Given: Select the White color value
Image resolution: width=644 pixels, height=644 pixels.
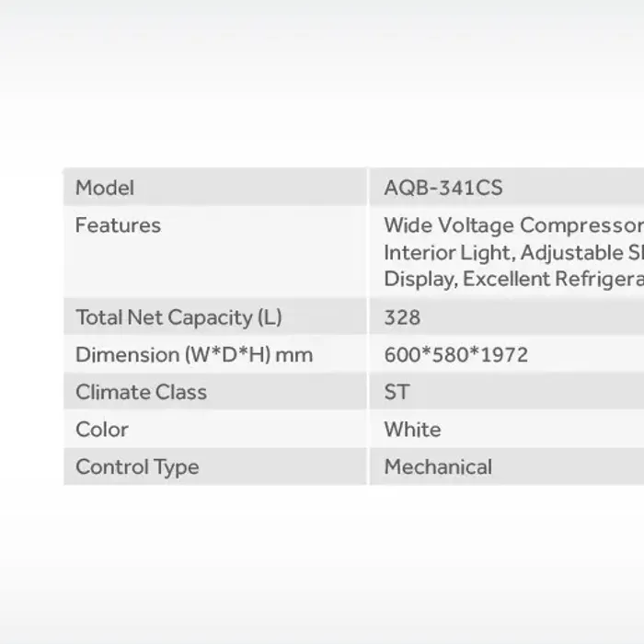Looking at the screenshot, I should [412, 430].
